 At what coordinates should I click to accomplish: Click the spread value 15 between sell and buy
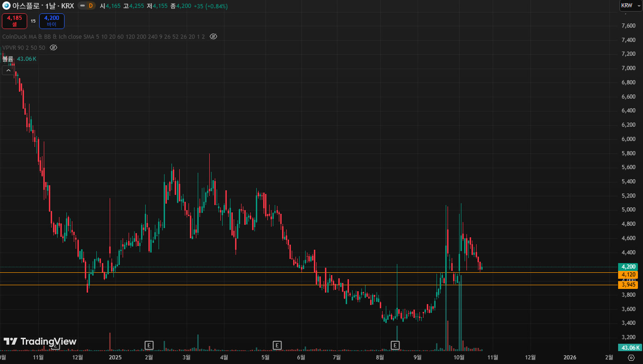33,21
